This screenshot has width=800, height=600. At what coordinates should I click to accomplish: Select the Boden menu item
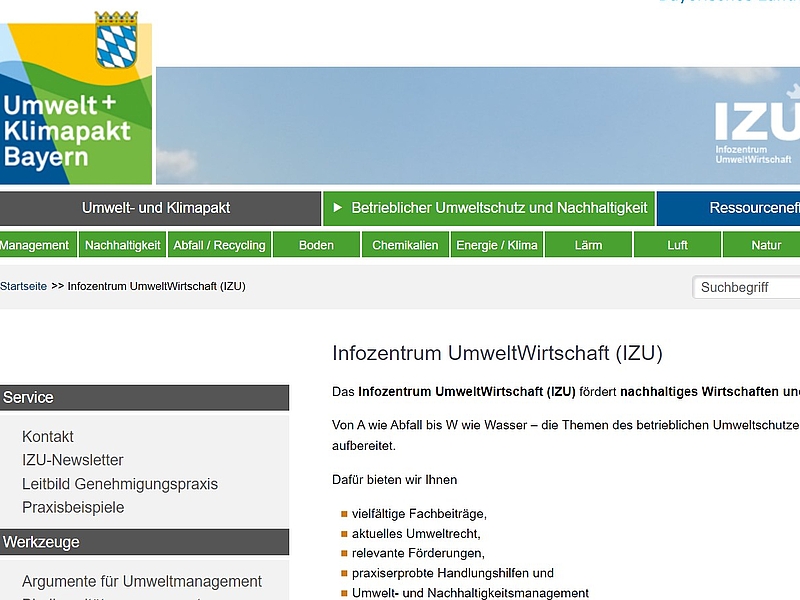[x=316, y=245]
